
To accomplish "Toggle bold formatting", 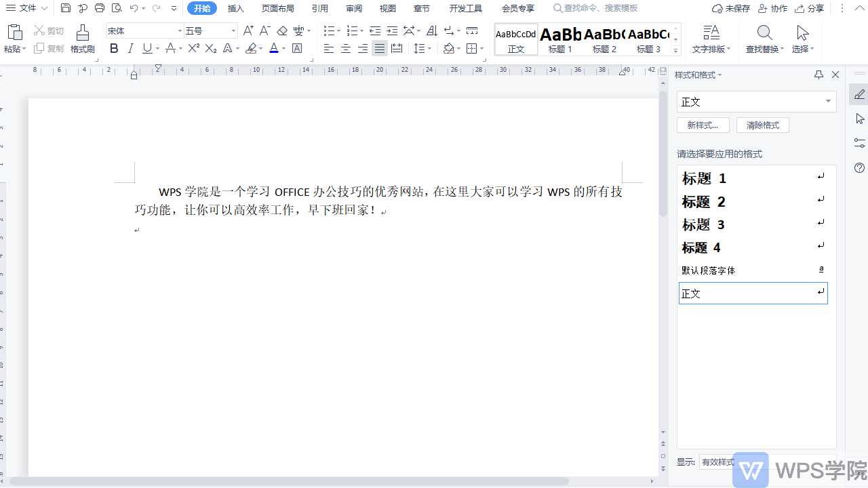I will click(114, 48).
